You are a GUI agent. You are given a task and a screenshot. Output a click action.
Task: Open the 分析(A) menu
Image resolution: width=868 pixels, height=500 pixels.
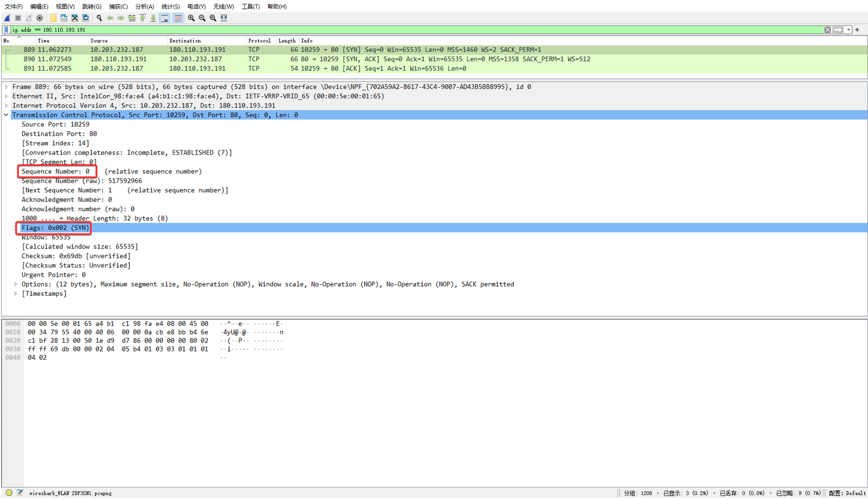[144, 6]
